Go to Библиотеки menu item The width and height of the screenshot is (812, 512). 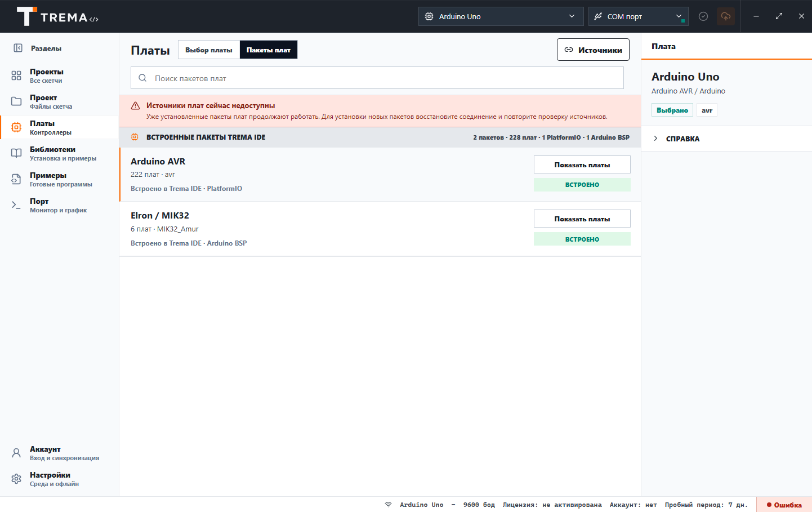point(59,153)
